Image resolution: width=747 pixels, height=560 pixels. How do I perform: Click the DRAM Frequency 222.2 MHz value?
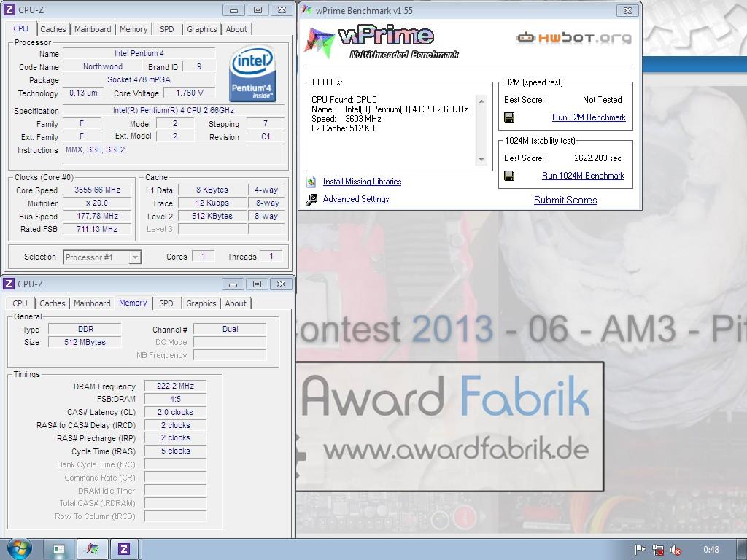pyautogui.click(x=175, y=386)
